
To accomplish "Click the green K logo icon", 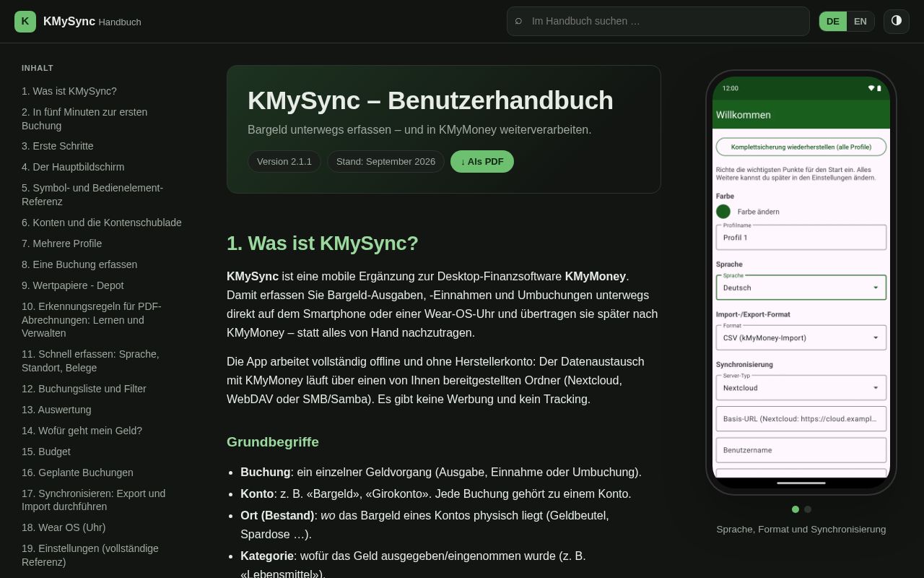I will click(25, 22).
